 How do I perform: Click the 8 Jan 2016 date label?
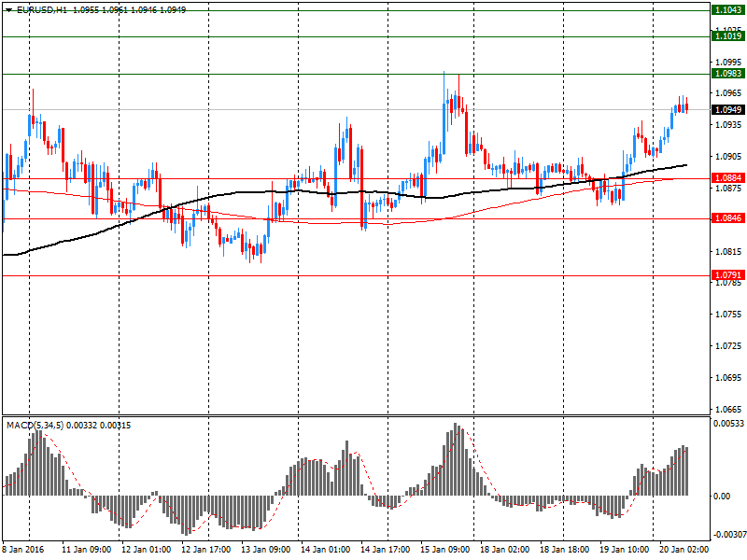22,550
